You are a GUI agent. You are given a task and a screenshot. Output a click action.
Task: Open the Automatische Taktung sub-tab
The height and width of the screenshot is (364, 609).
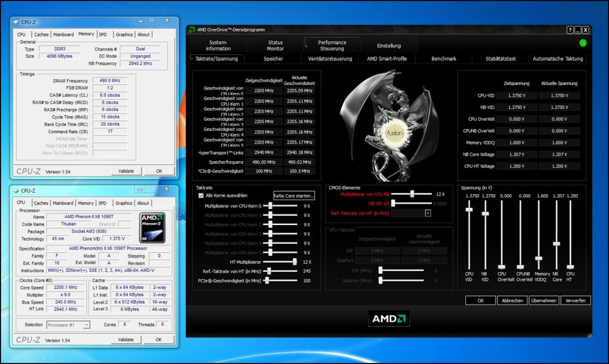click(x=558, y=59)
